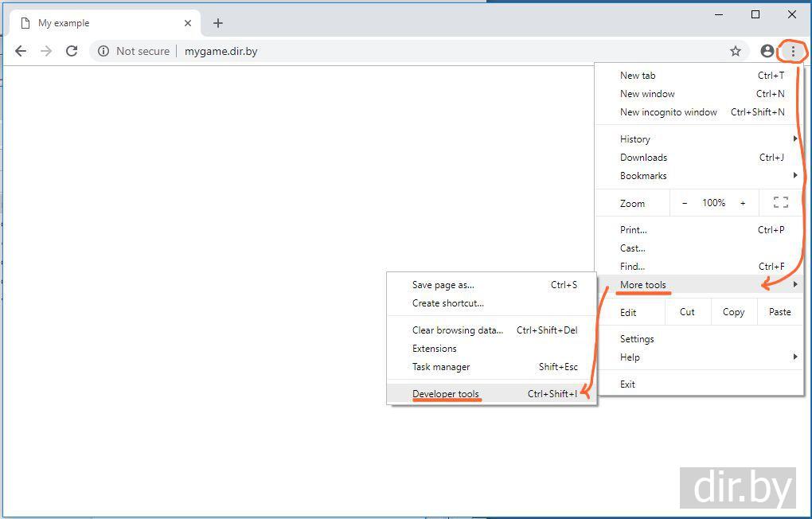Select Developer tools from submenu
Image resolution: width=812 pixels, height=519 pixels.
(x=446, y=394)
